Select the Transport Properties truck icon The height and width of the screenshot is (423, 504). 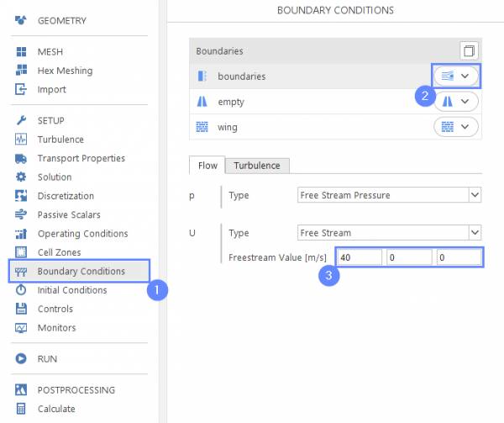[21, 158]
